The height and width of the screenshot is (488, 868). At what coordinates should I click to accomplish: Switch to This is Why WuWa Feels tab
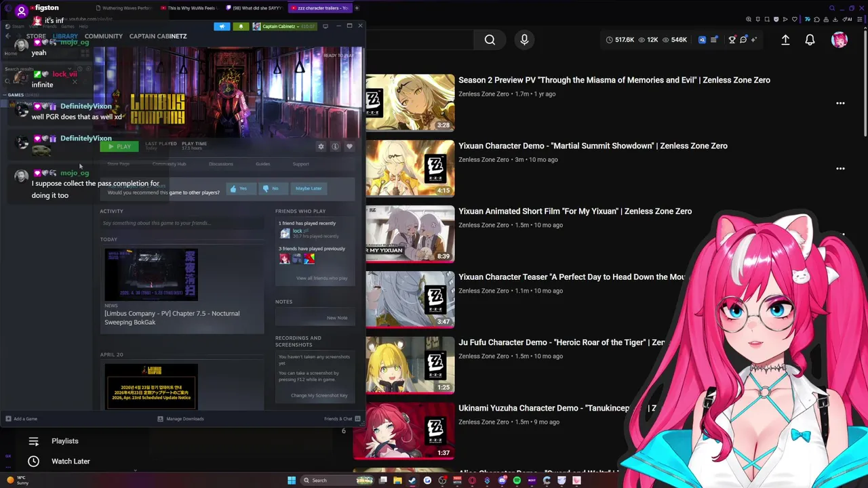(188, 8)
